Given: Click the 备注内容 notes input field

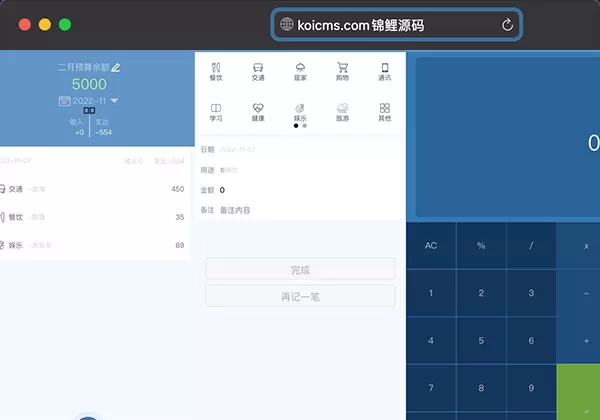Looking at the screenshot, I should click(235, 210).
